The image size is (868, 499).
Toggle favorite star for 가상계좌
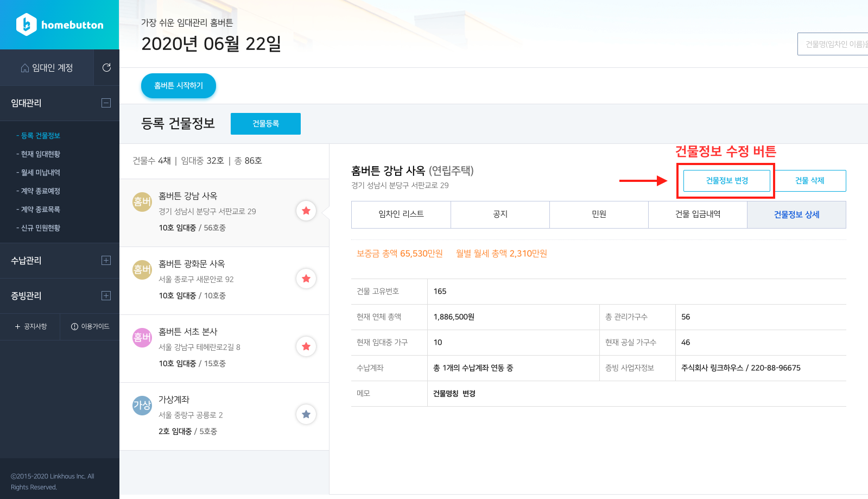pyautogui.click(x=306, y=414)
